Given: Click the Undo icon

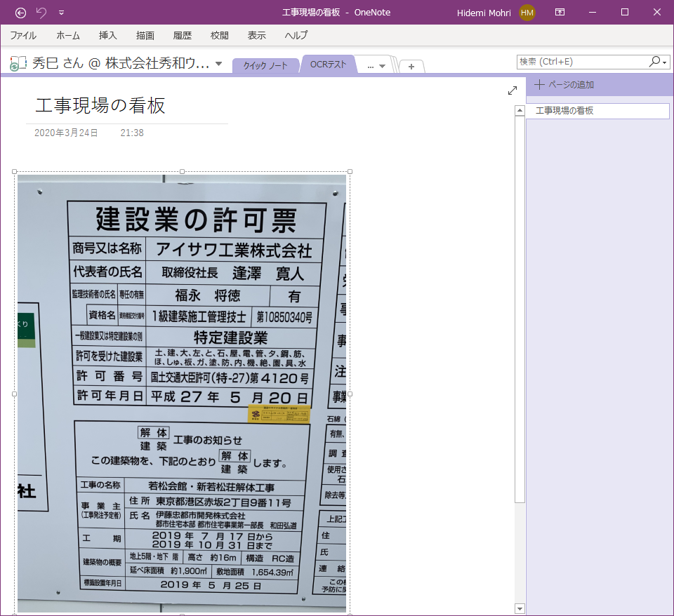Looking at the screenshot, I should coord(41,13).
